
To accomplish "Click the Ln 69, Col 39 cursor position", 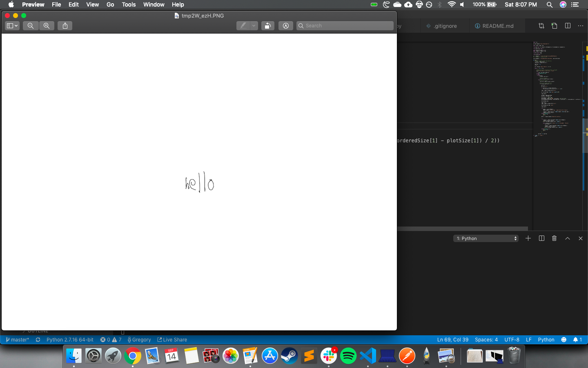I will 453,340.
